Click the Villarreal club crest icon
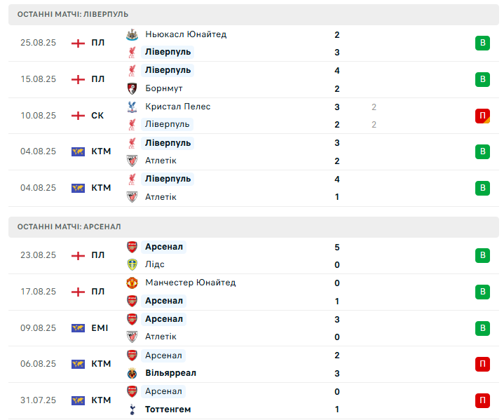 [x=132, y=373]
